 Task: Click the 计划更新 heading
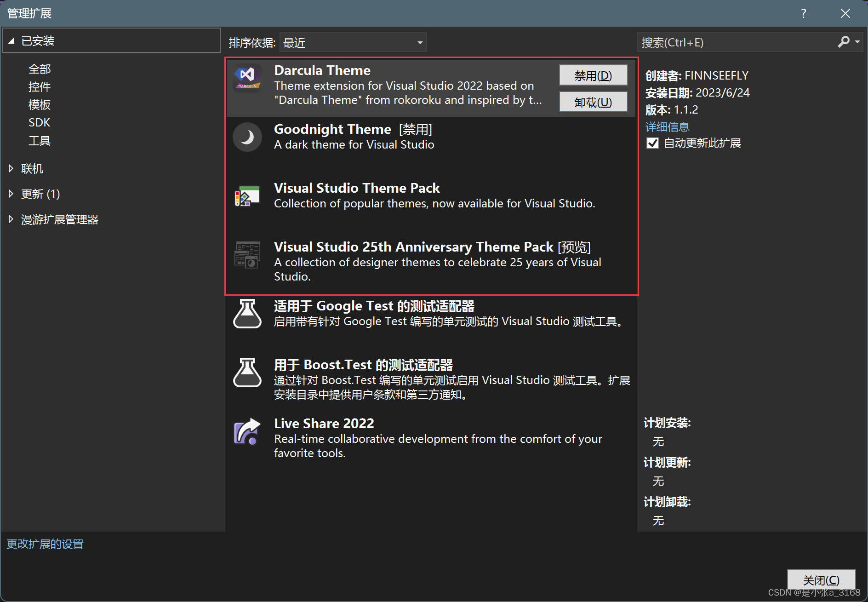pos(667,462)
